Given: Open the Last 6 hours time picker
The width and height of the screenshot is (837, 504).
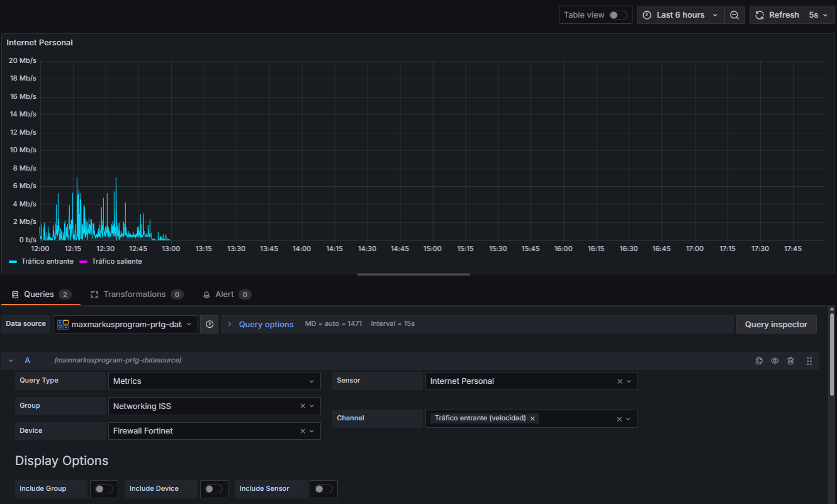Looking at the screenshot, I should (680, 15).
